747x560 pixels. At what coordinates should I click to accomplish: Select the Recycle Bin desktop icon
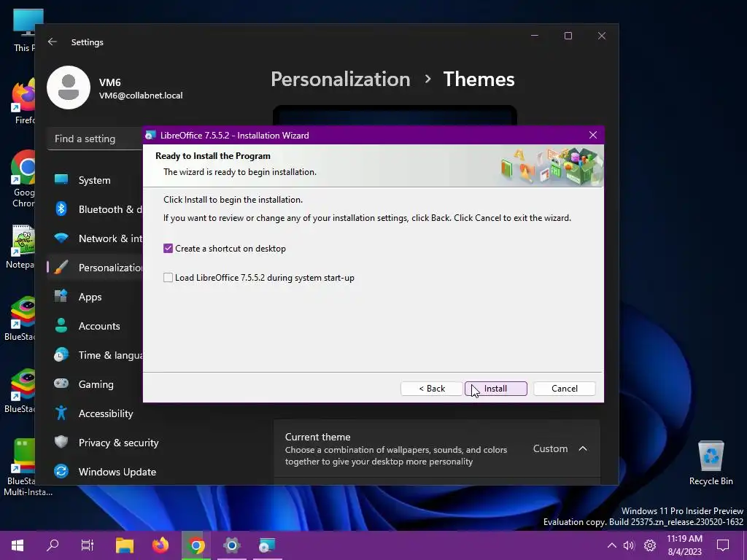(711, 462)
